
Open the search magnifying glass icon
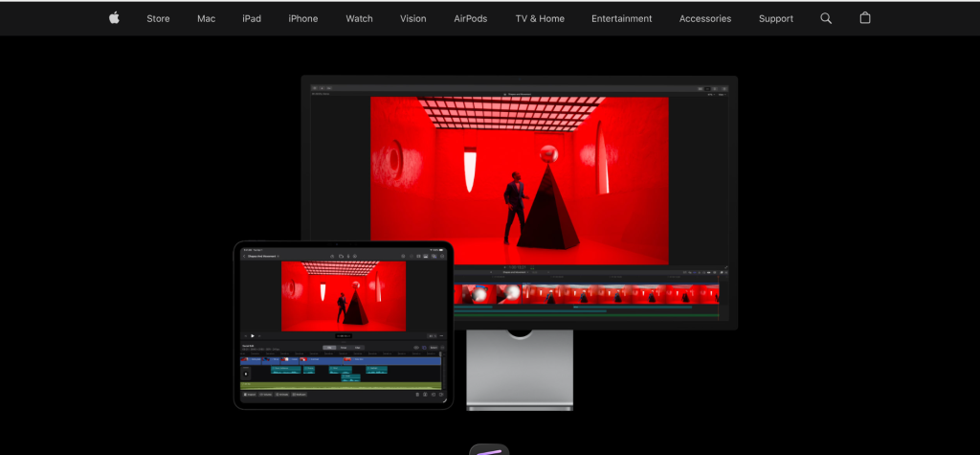(x=826, y=18)
